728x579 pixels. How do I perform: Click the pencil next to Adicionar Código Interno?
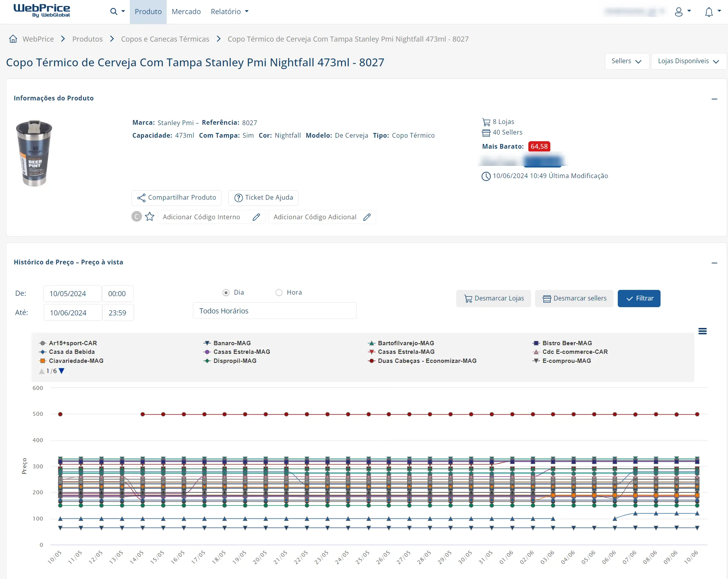pyautogui.click(x=256, y=217)
